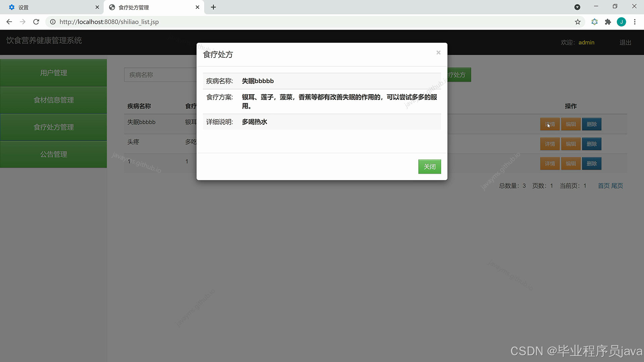Click the 疾病名称 column header
Screen dimensions: 644x362
(x=139, y=106)
